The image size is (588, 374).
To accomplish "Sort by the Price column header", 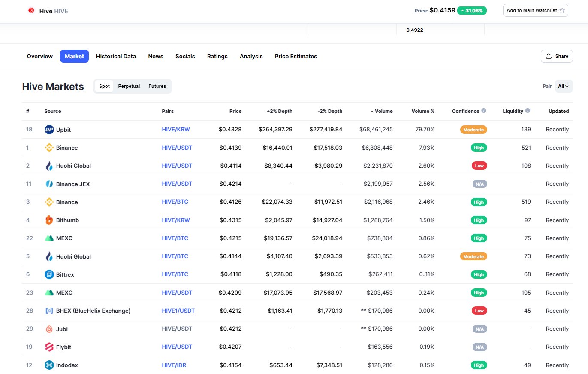I will click(x=235, y=111).
